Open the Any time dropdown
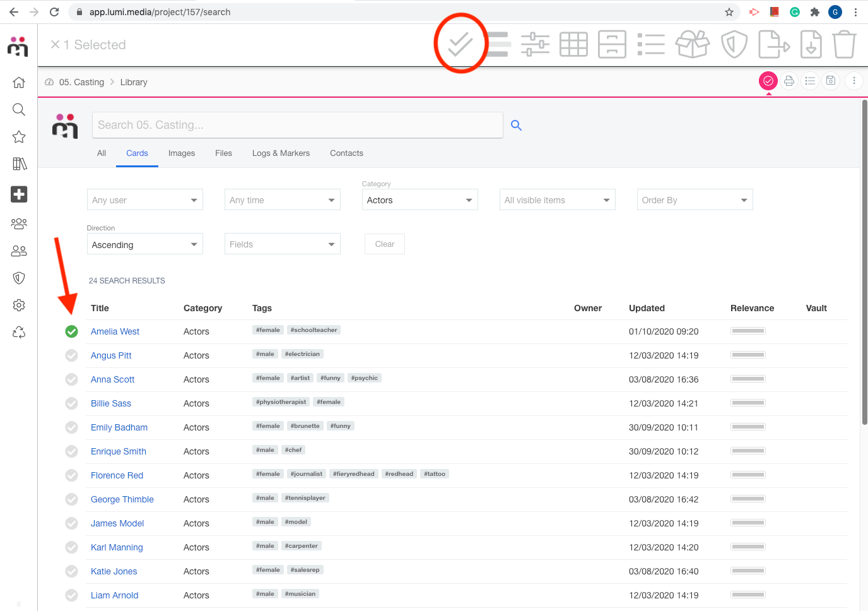 [283, 200]
